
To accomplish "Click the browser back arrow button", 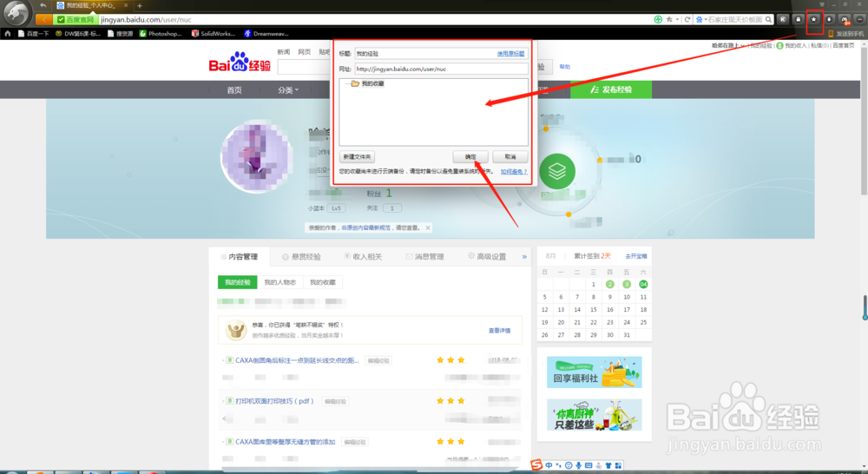I will (43, 19).
